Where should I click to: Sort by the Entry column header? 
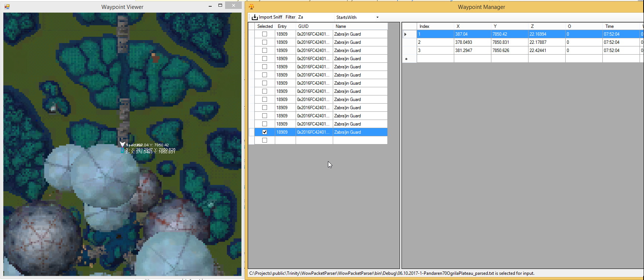point(285,26)
